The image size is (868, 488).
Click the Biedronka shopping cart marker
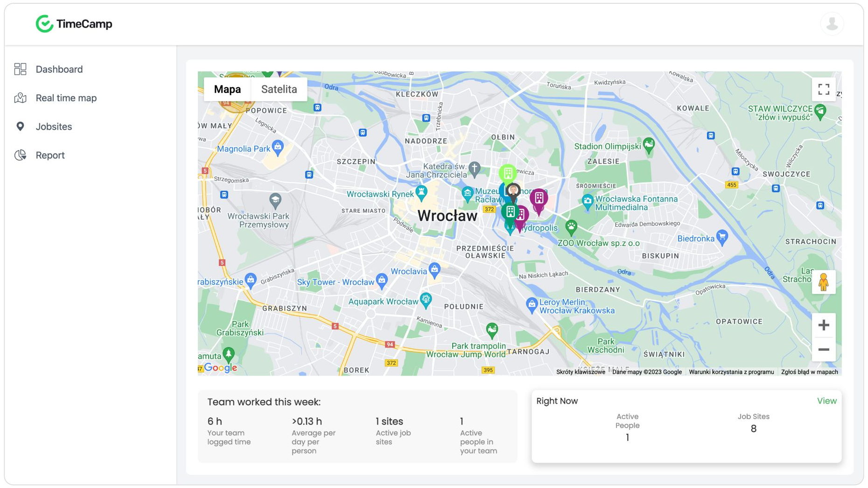[722, 237]
